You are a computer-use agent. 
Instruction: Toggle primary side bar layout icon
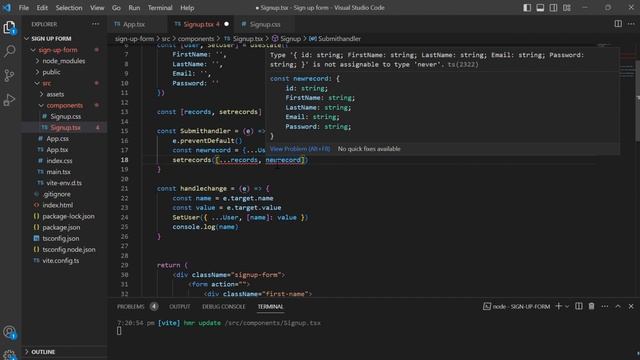[x=527, y=8]
